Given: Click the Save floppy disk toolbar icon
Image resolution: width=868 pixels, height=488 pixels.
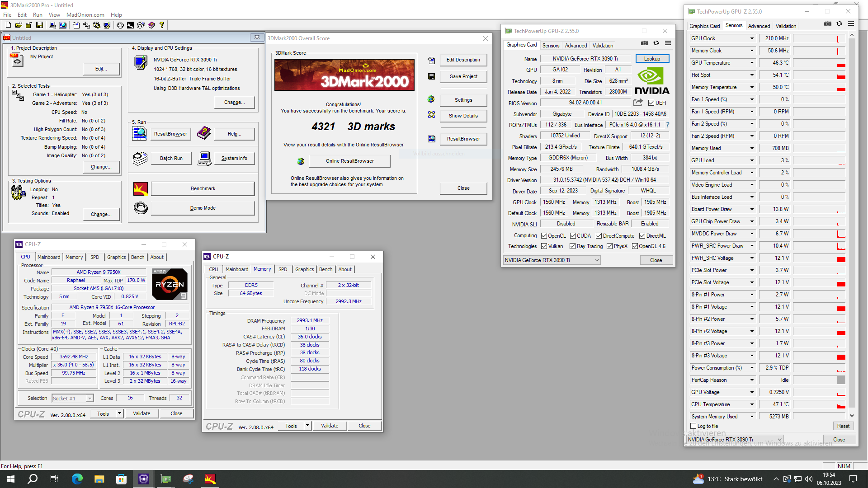Looking at the screenshot, I should (x=40, y=25).
